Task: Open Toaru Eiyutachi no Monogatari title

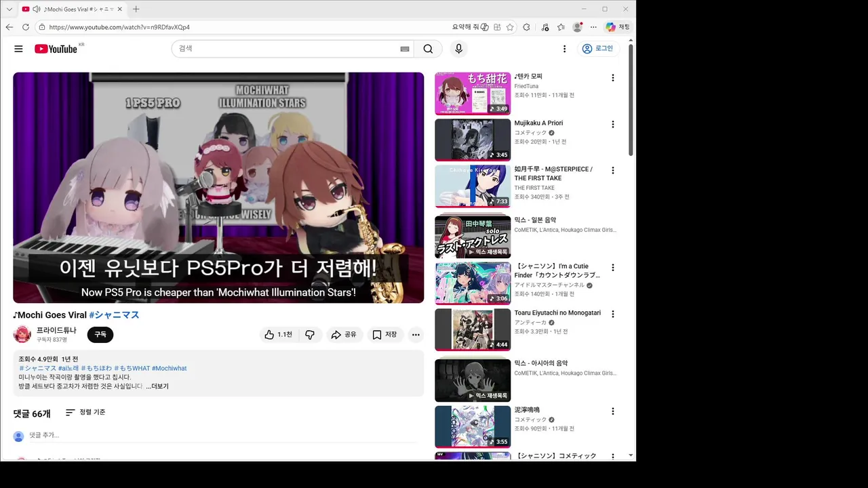Action: [x=557, y=312]
